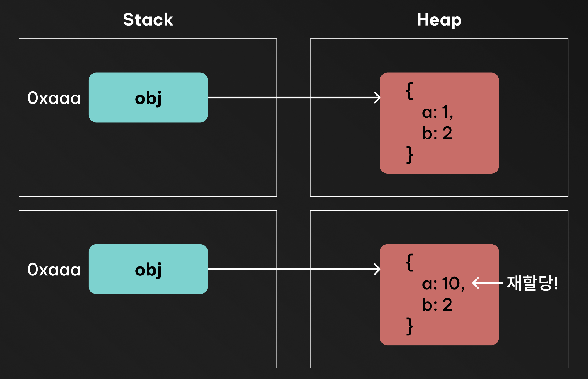
Task: Select the obj box pointing to a: 1 object
Action: (148, 98)
